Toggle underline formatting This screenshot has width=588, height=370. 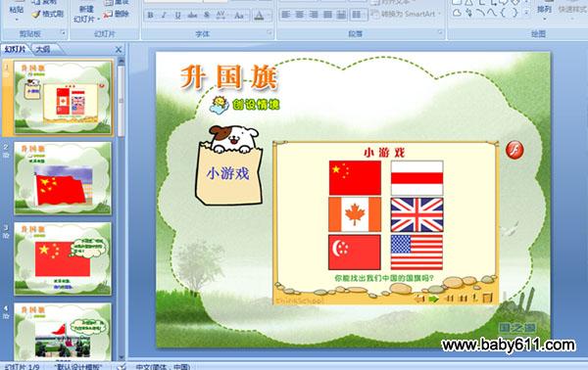pyautogui.click(x=177, y=16)
